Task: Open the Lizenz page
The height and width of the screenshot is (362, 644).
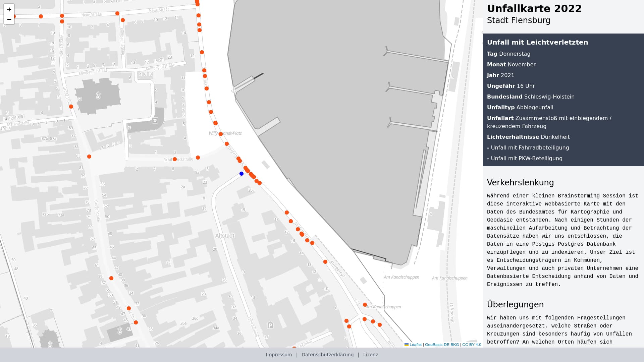Action: tap(370, 354)
